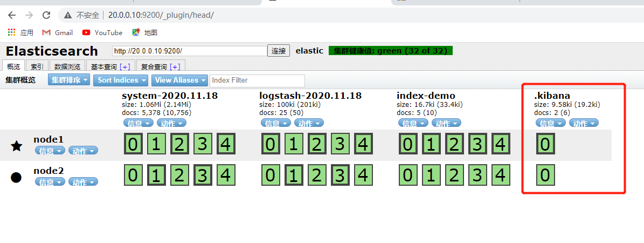The height and width of the screenshot is (243, 644).
Task: Open the 地图 maps bookmark
Action: click(x=144, y=32)
